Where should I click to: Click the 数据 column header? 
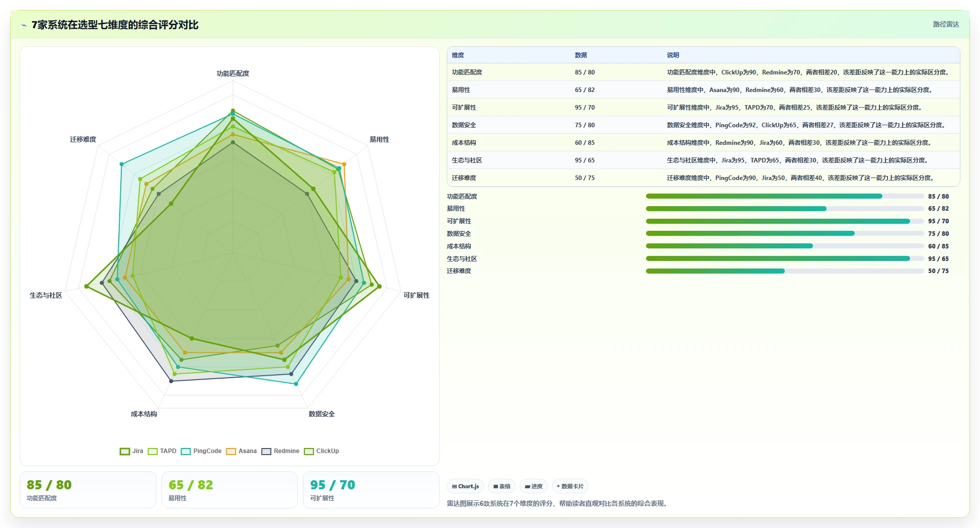581,55
